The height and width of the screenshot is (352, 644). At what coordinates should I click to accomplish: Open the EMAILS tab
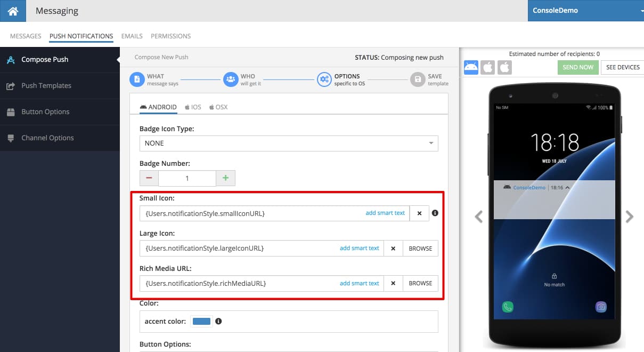(132, 36)
